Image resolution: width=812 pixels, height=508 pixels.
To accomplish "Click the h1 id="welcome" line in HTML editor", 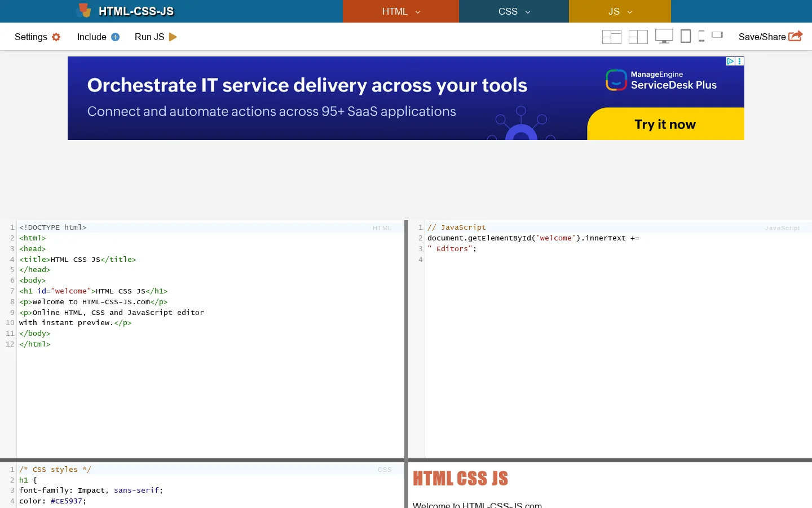I will point(94,291).
